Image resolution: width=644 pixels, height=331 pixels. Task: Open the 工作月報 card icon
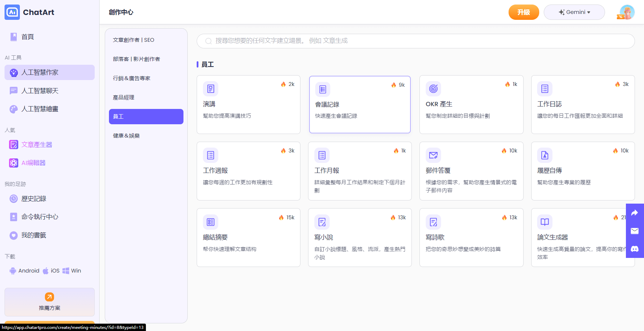point(322,155)
